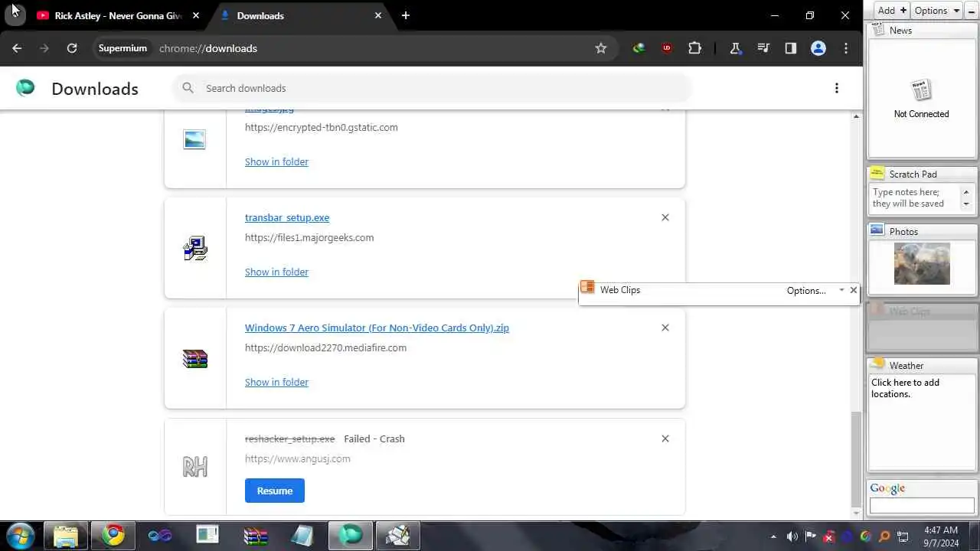Open the Windows Start orb
This screenshot has height=551, width=980.
tap(19, 535)
